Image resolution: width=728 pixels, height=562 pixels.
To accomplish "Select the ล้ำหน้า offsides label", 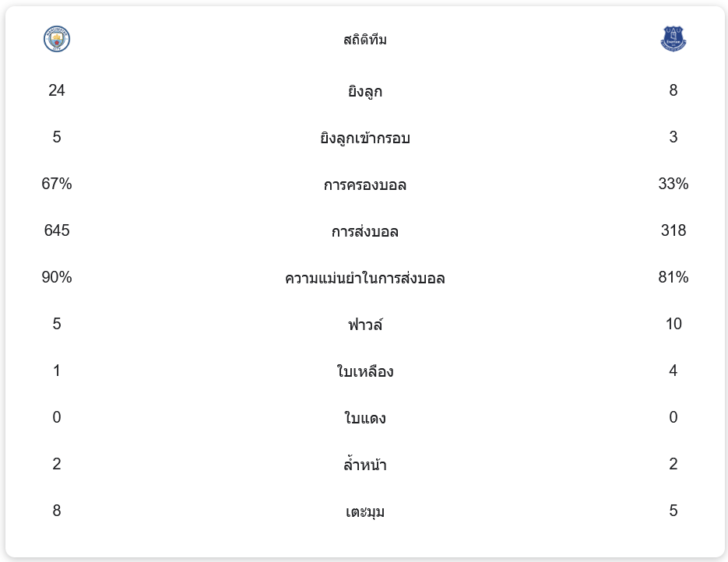I will [364, 465].
